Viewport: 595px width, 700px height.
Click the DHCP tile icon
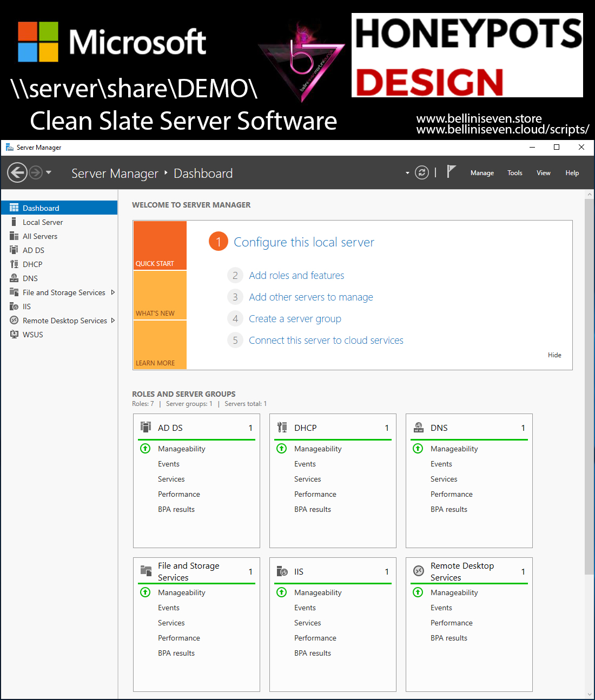(282, 427)
